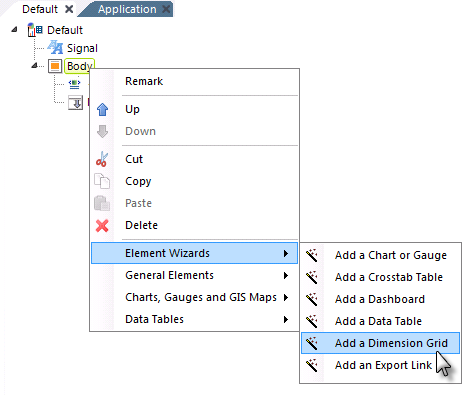Click the Paste clipboard icon

[102, 203]
